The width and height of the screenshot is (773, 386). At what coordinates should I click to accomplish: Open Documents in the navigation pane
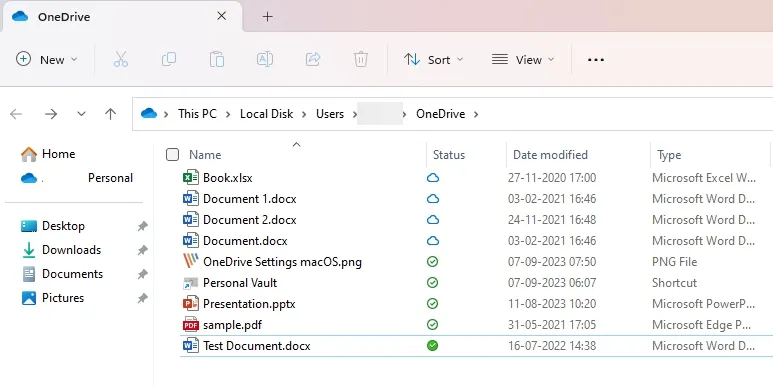coord(63,274)
